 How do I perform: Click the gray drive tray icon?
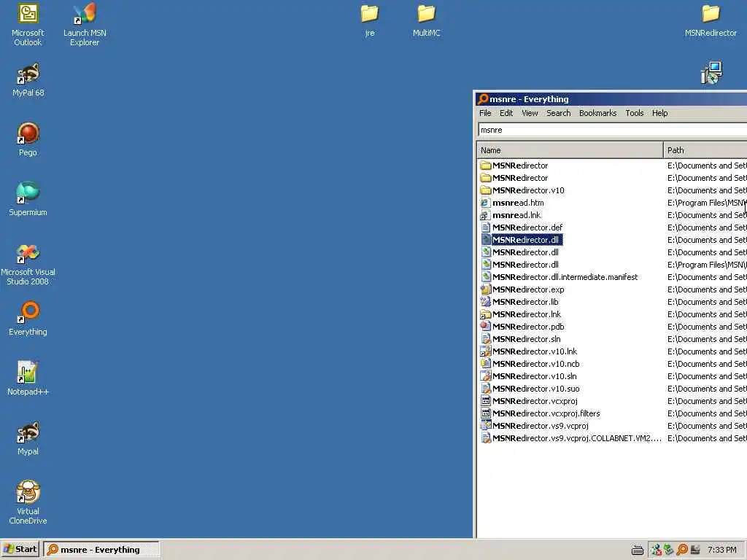click(695, 550)
